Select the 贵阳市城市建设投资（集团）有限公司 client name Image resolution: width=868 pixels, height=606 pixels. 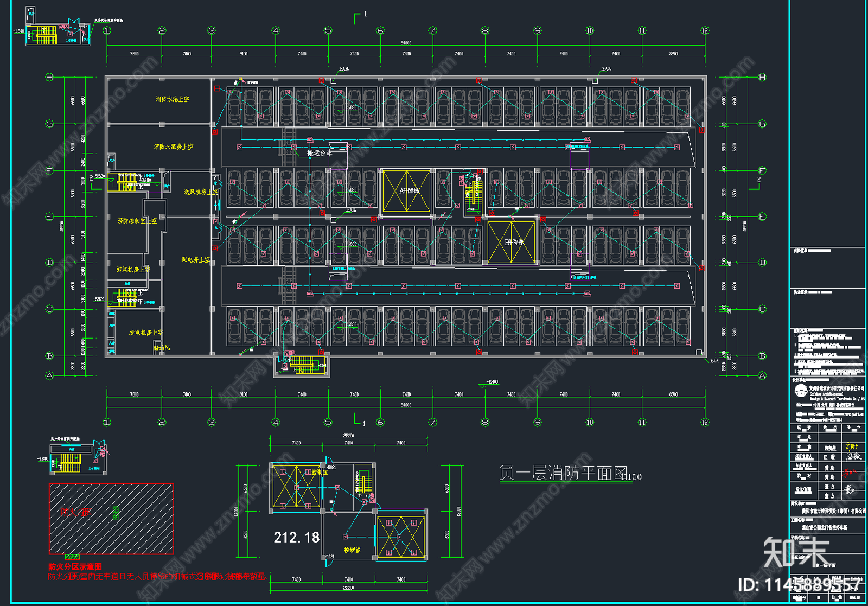click(x=834, y=511)
